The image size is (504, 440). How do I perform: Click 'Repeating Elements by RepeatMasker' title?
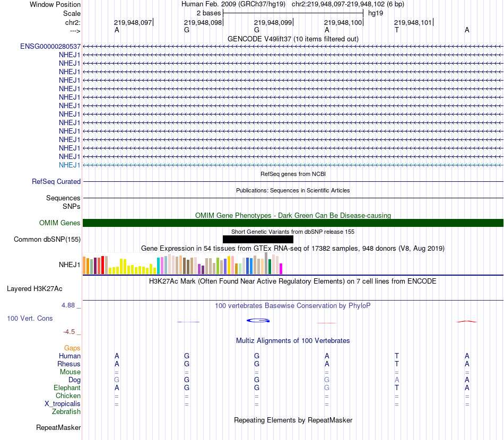pos(293,420)
